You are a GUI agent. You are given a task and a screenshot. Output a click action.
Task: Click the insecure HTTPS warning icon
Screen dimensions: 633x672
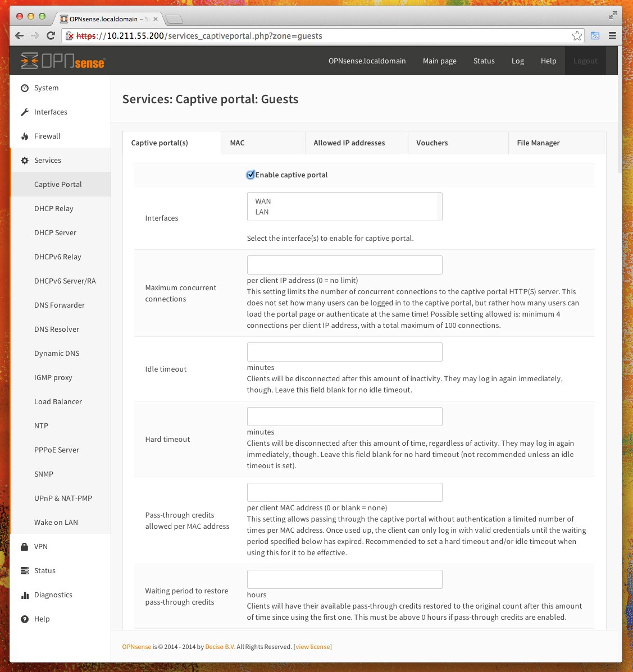coord(70,35)
